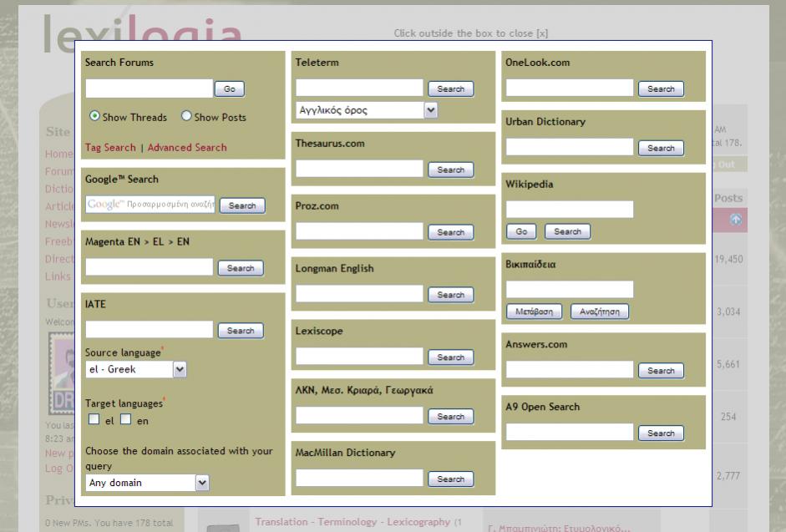The height and width of the screenshot is (532, 786).
Task: Click the Lexiscope Search button
Action: 451,357
